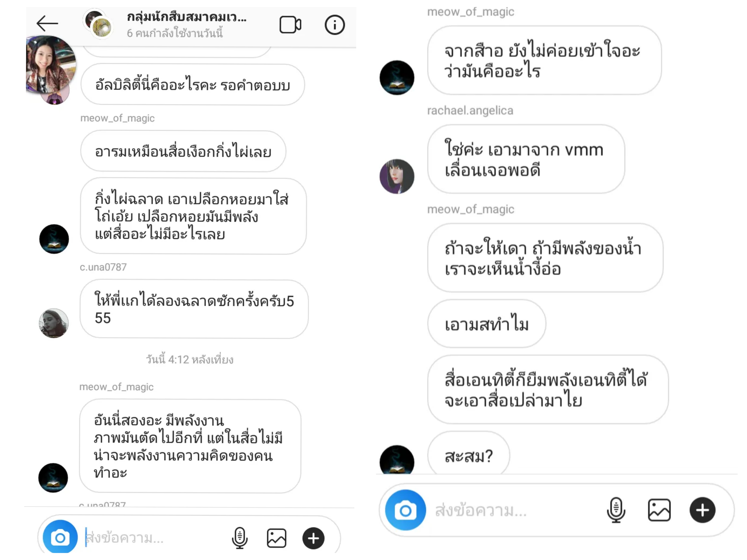Viewport: 747px width, 560px height.
Task: Open group info details icon
Action: coord(335,25)
